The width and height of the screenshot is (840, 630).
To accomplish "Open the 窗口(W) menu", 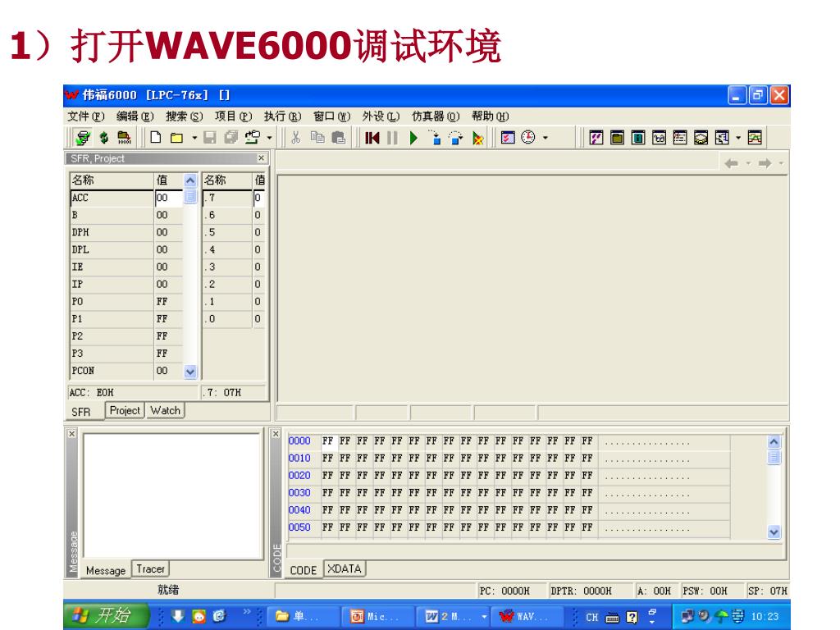I will pos(331,116).
